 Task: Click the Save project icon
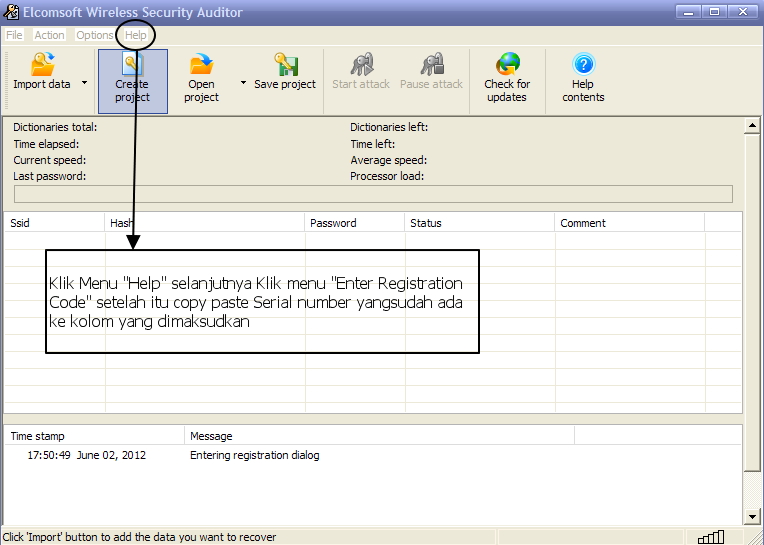click(x=286, y=64)
